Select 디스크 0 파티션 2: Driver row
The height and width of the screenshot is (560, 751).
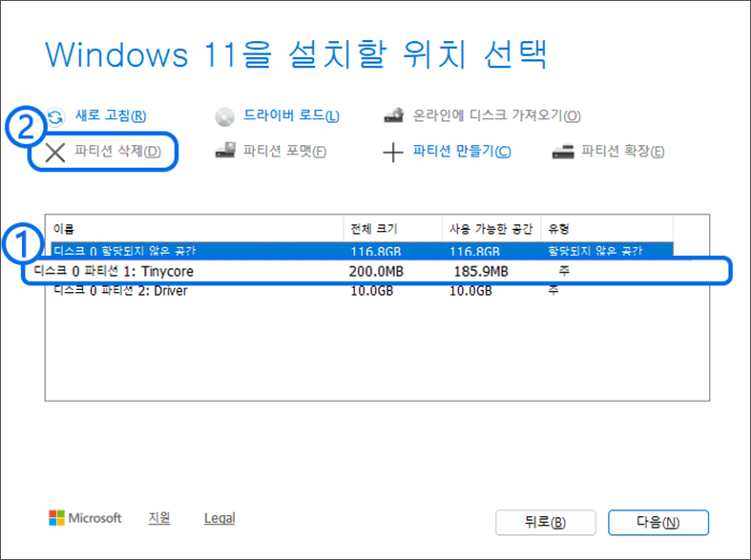click(362, 291)
